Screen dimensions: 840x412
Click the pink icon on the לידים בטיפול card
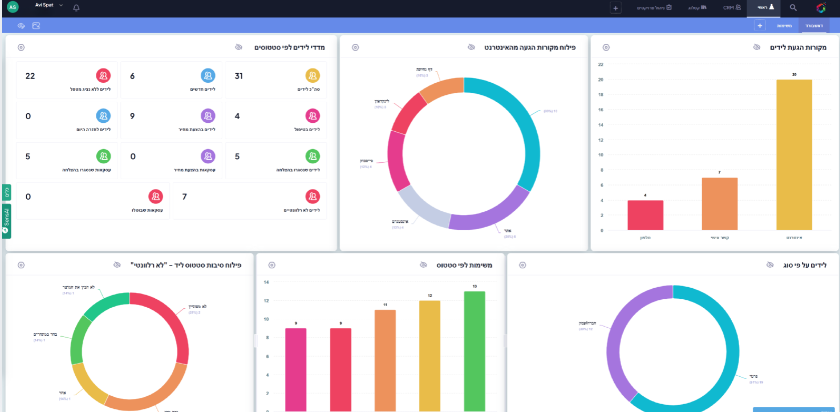(x=312, y=116)
